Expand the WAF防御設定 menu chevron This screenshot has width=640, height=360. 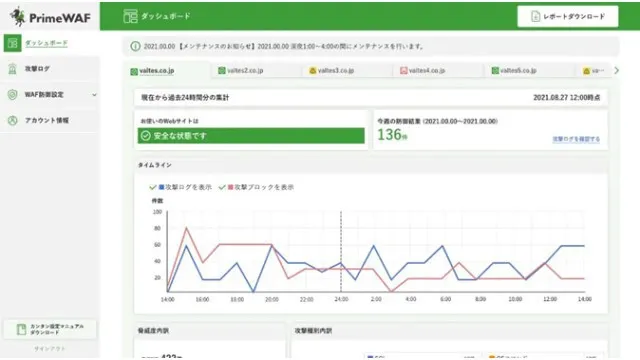94,95
